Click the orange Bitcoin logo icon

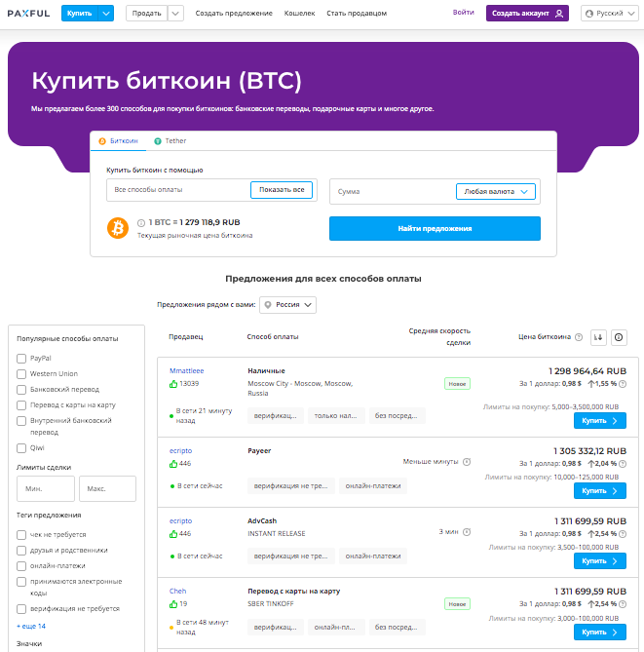tap(118, 228)
